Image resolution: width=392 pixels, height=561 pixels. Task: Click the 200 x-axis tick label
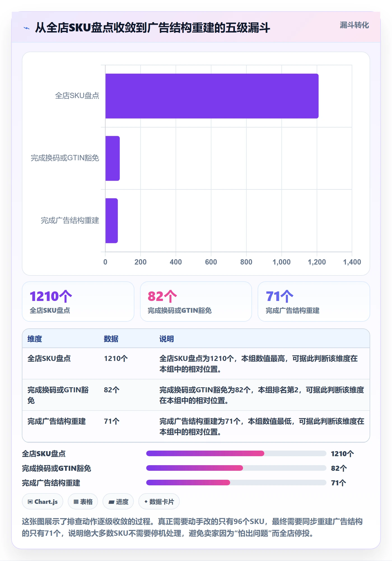point(140,262)
